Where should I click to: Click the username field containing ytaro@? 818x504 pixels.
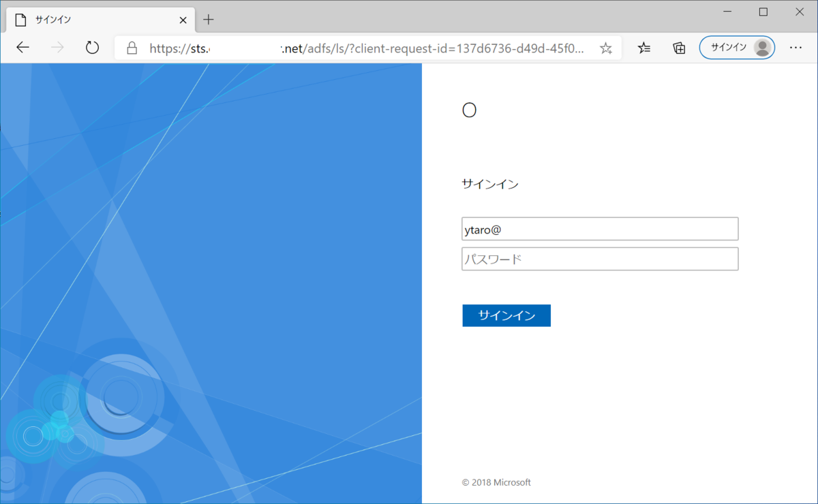click(x=600, y=229)
